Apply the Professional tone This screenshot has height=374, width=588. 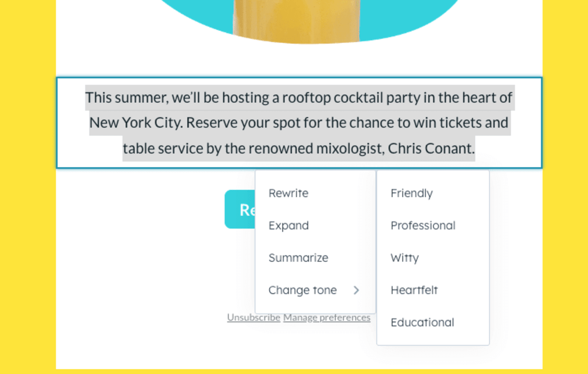[x=423, y=226]
